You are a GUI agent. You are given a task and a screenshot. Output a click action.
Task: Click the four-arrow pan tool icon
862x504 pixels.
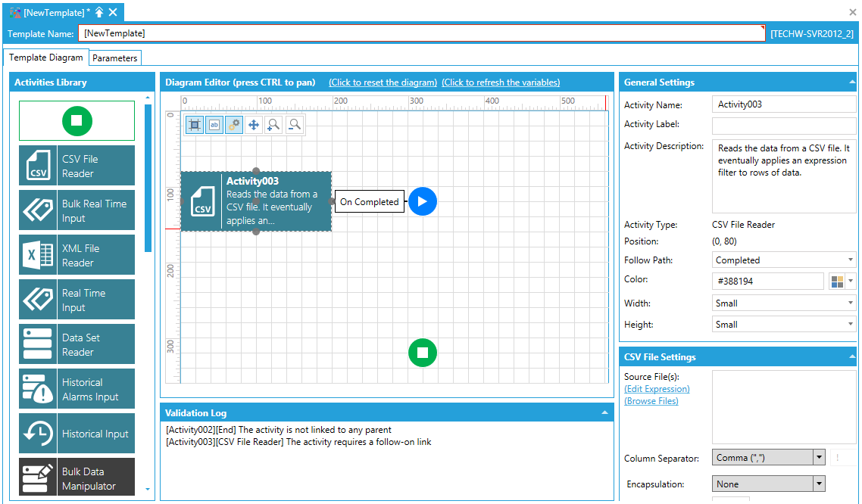[254, 125]
